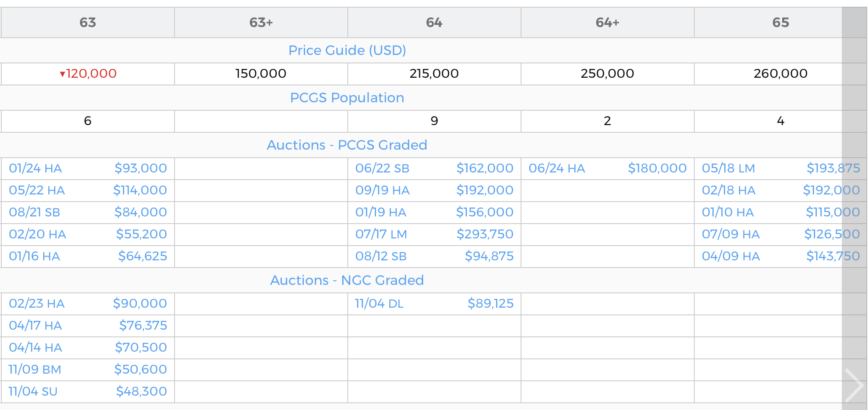This screenshot has height=410, width=868.
Task: Click the Price Guide (USD) heading
Action: point(347,50)
